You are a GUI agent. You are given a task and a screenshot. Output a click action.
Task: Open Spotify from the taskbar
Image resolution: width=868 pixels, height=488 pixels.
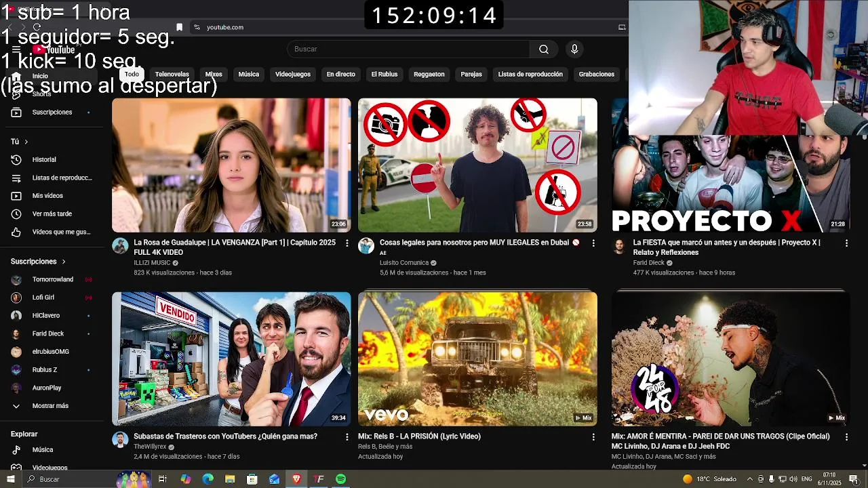tap(341, 479)
